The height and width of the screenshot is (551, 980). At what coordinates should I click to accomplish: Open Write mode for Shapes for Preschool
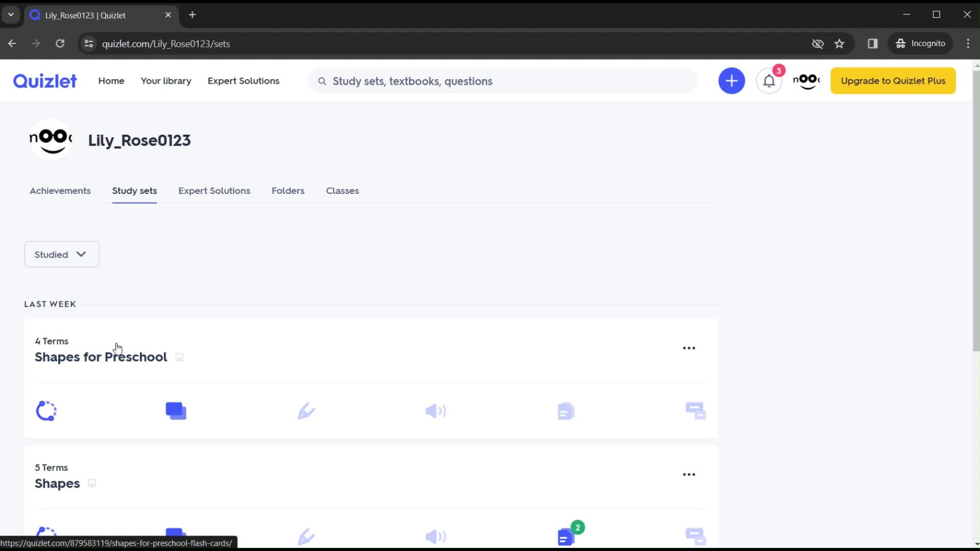(x=306, y=411)
